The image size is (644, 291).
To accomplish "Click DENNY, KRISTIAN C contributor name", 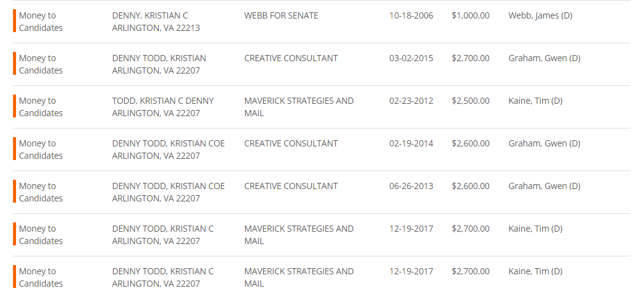I will pos(150,15).
